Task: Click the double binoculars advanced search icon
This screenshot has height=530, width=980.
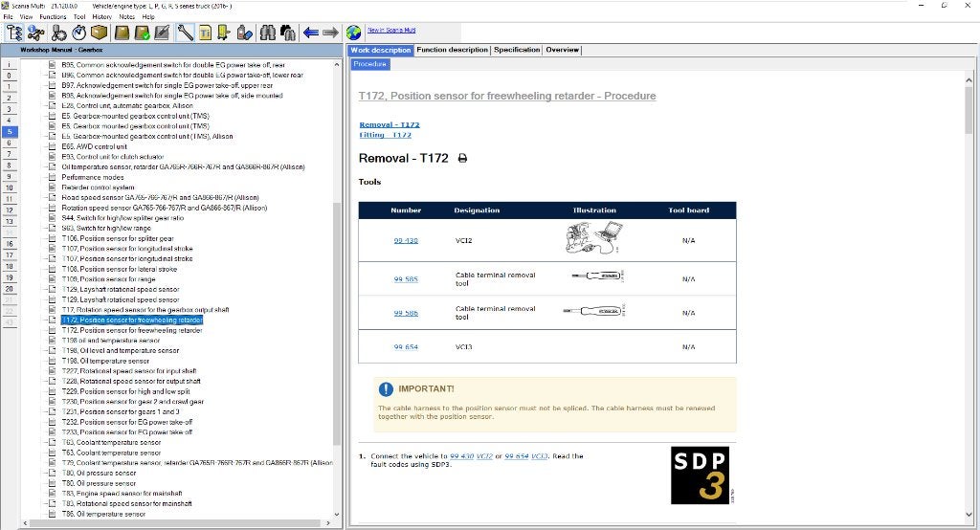Action: [287, 33]
